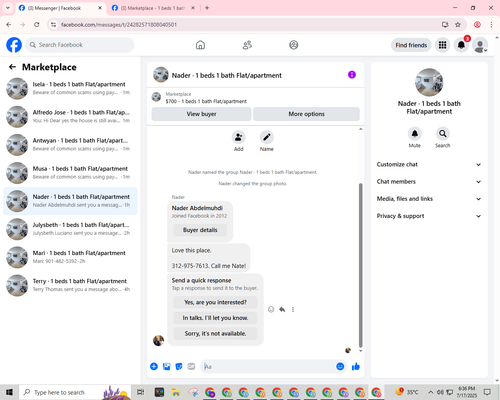500x400 pixels.
Task: Choose a sticker icon in composer
Action: 179,367
